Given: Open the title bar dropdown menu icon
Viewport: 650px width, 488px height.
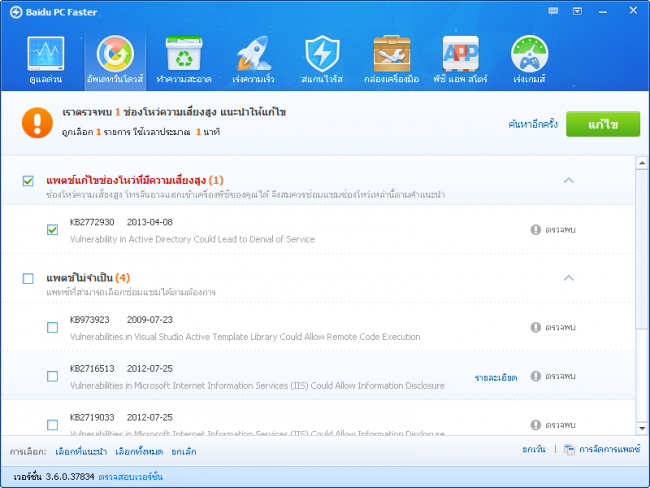Looking at the screenshot, I should pos(577,11).
